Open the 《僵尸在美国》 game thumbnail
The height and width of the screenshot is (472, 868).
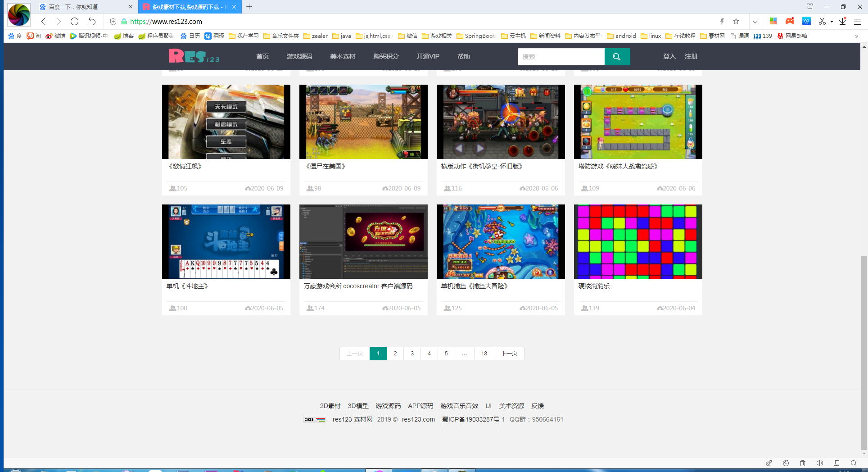363,122
